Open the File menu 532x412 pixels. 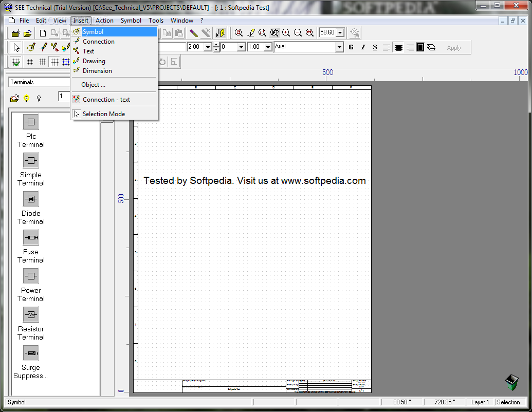click(x=24, y=21)
